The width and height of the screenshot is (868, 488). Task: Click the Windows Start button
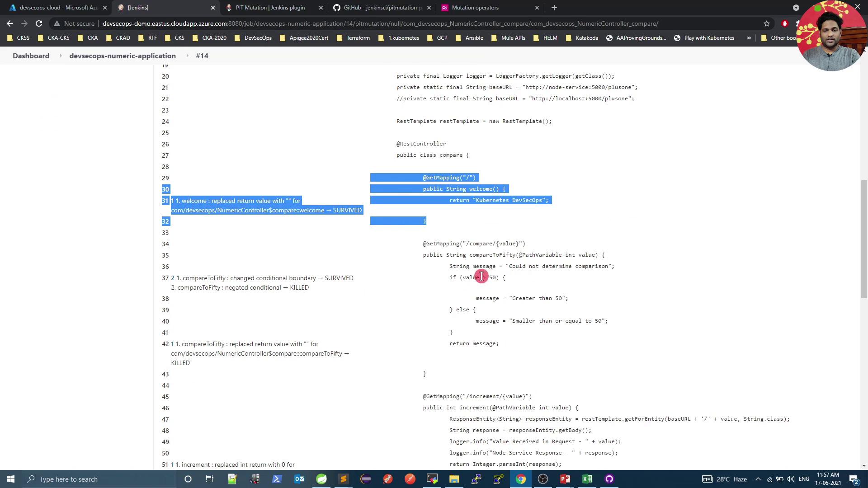coord(11,479)
